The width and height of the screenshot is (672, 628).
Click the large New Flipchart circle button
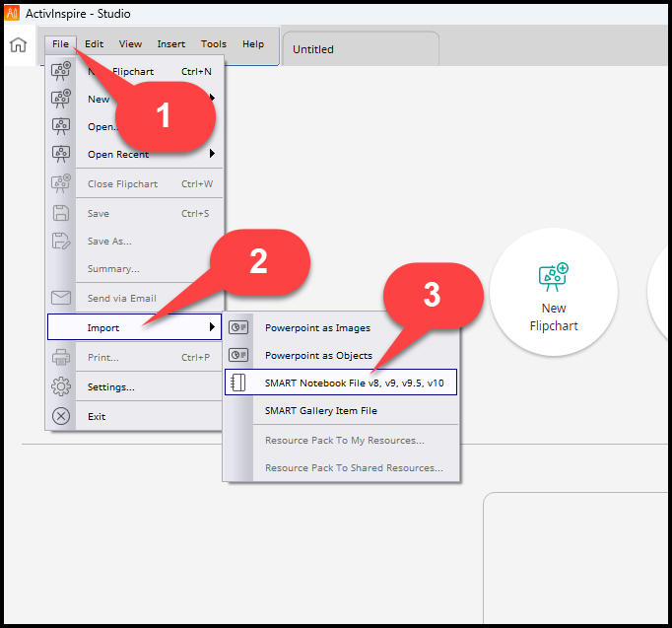click(554, 292)
